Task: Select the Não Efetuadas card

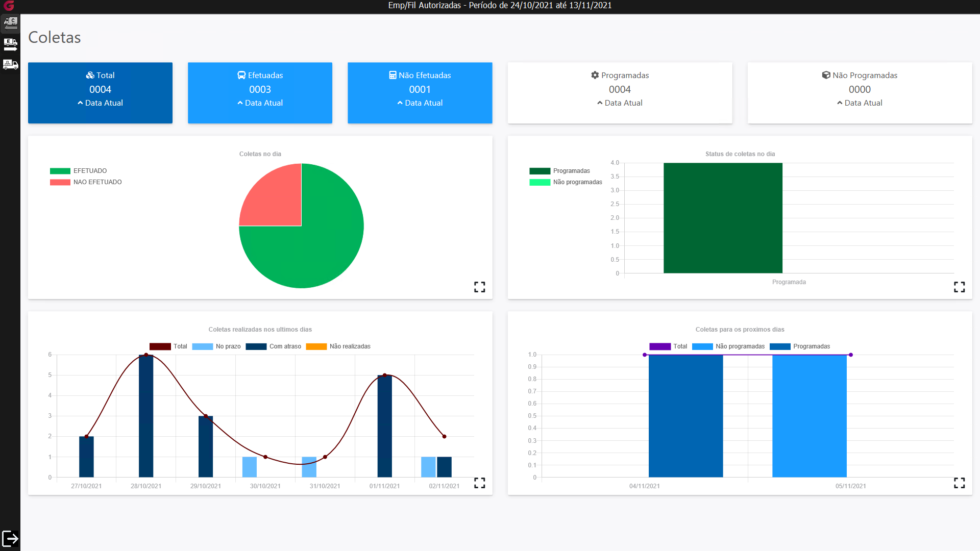Action: [x=420, y=92]
